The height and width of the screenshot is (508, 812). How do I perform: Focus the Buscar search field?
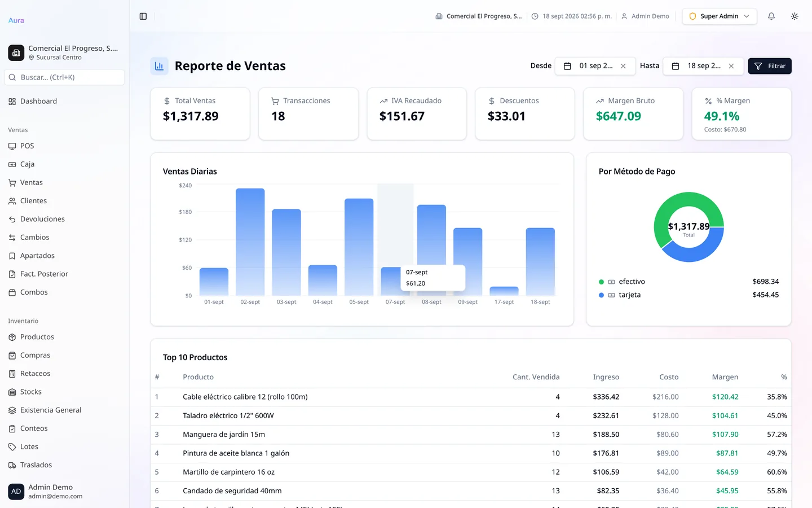click(64, 77)
